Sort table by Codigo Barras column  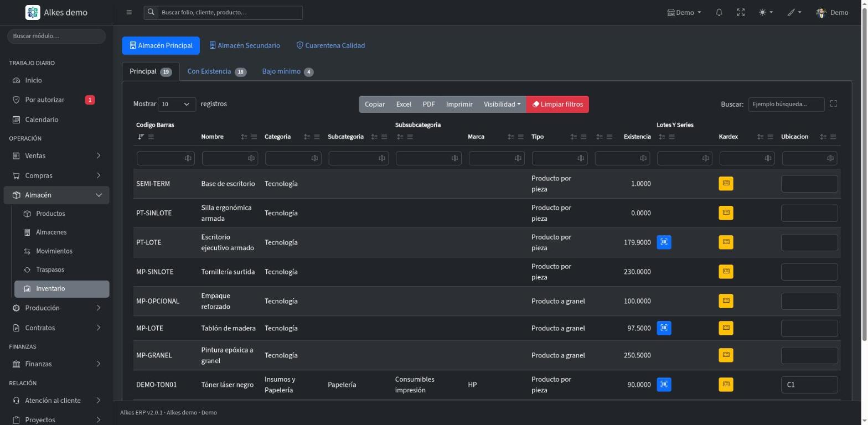(x=141, y=137)
